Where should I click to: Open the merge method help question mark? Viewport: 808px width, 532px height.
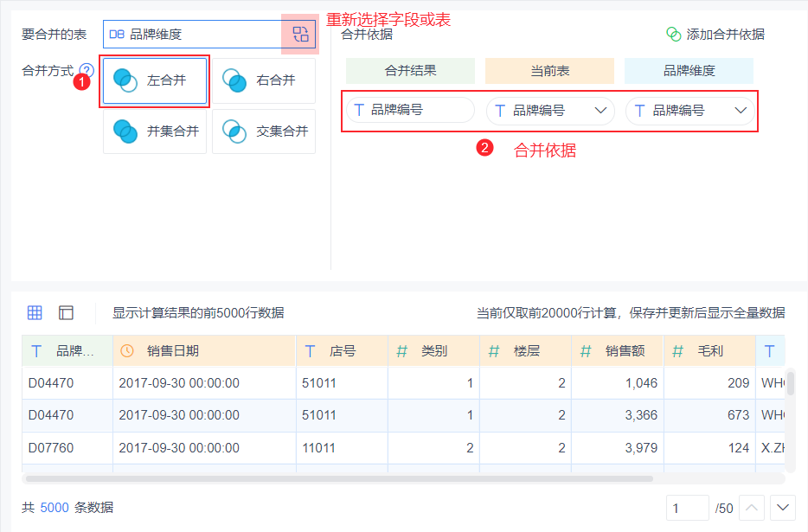pos(87,70)
